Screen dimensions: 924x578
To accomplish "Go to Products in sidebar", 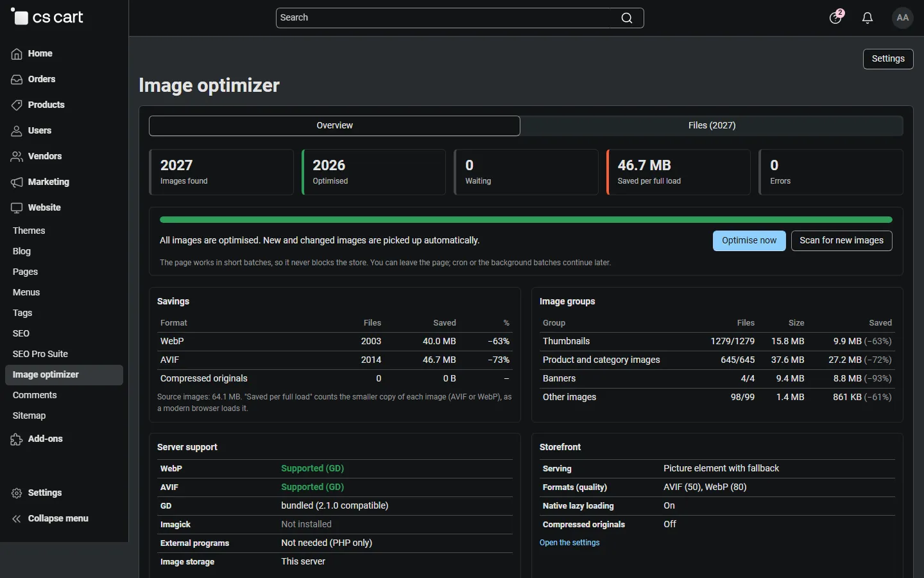I will (38, 105).
